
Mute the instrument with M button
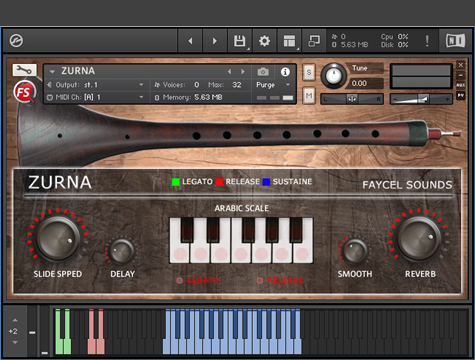point(309,96)
